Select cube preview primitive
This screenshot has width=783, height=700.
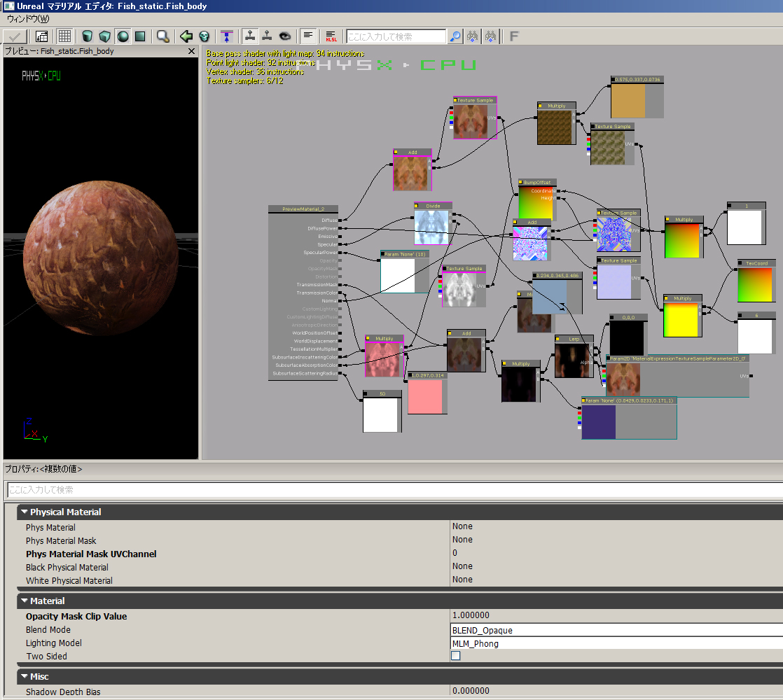pos(105,36)
